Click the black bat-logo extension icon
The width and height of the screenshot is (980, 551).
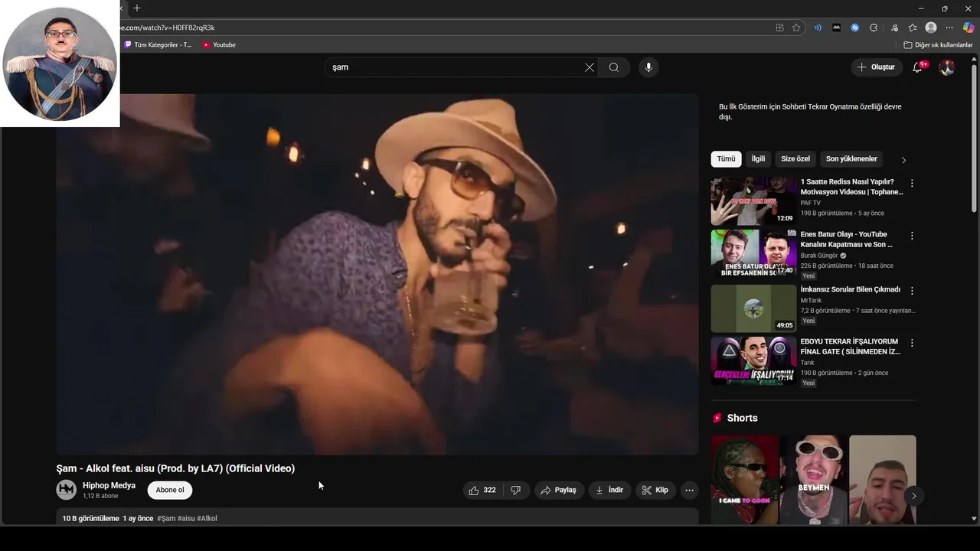click(x=836, y=28)
